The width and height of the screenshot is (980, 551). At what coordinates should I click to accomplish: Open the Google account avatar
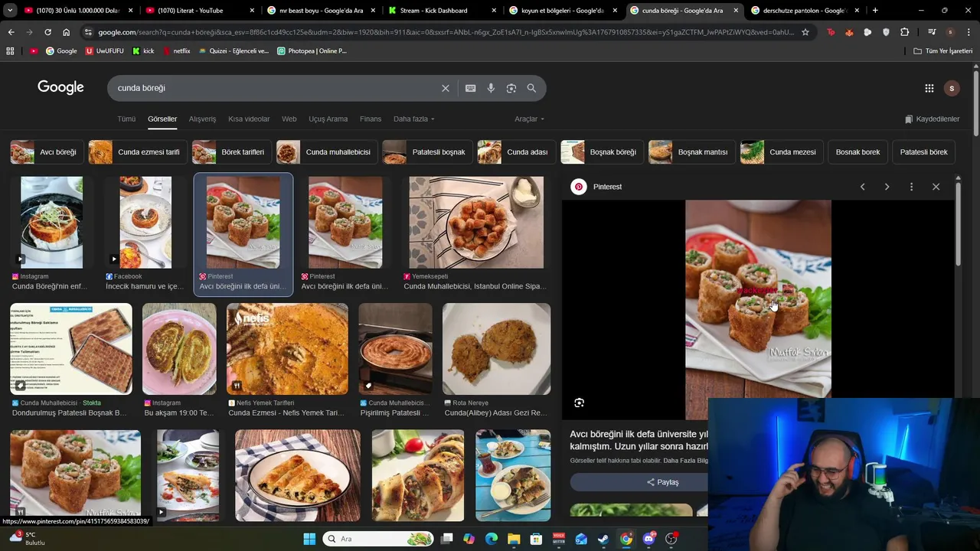[951, 88]
